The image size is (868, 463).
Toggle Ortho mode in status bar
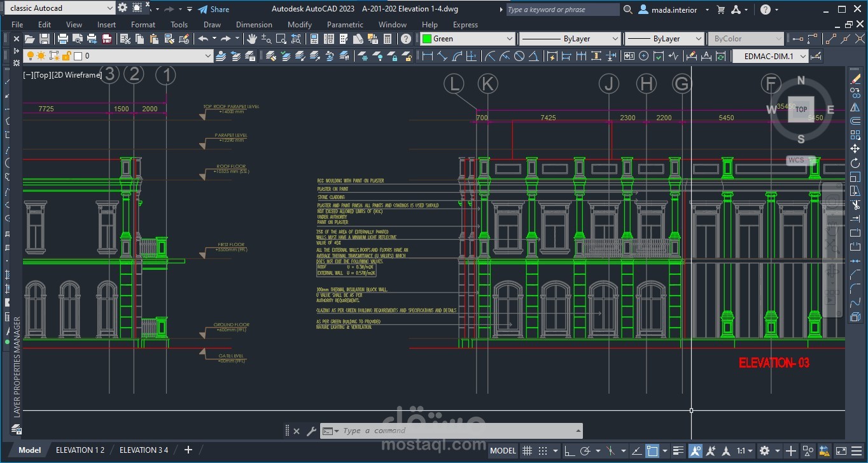[x=570, y=451]
